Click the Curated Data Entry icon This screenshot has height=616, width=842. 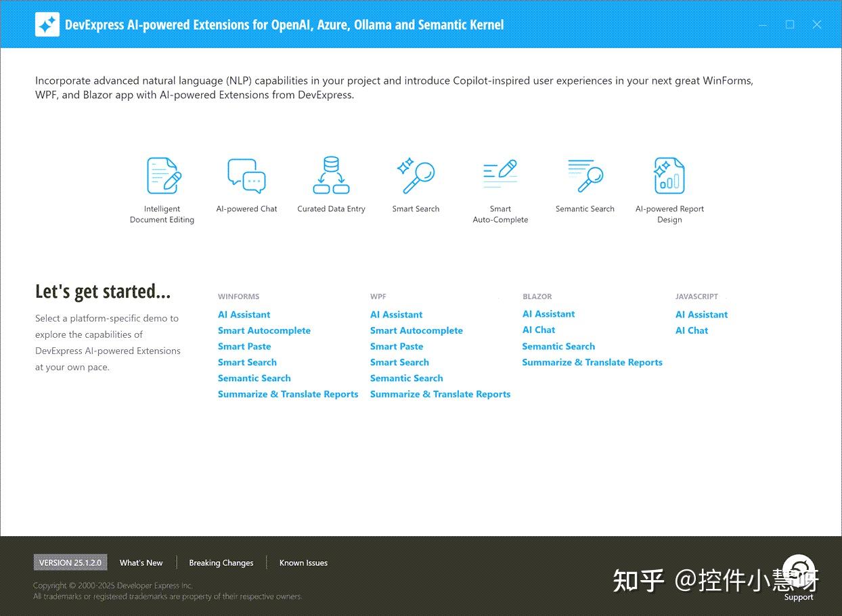pyautogui.click(x=331, y=175)
